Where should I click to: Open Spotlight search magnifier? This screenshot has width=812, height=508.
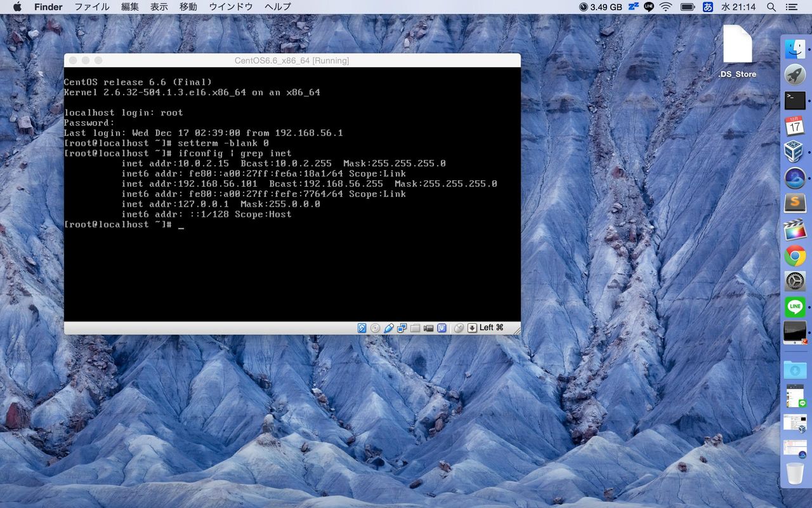coord(771,7)
